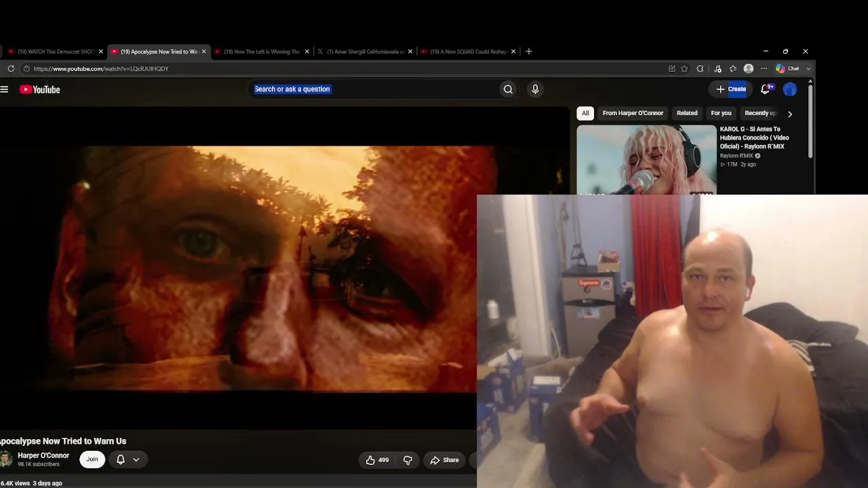This screenshot has height=488, width=868.
Task: Close the 'Apocalypse Now Tried to Warn' tab
Action: (204, 52)
